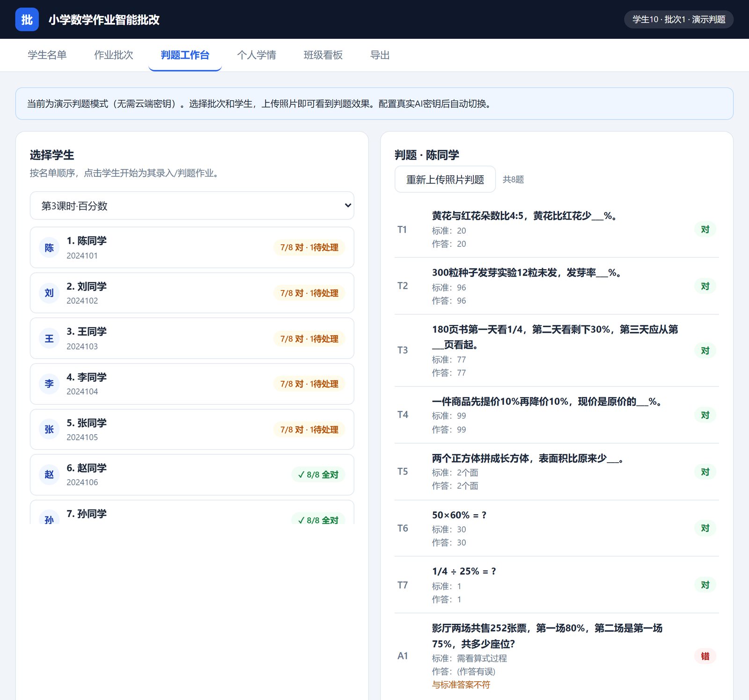The width and height of the screenshot is (749, 700).
Task: Click the 重新上传照片判题 button
Action: click(445, 179)
